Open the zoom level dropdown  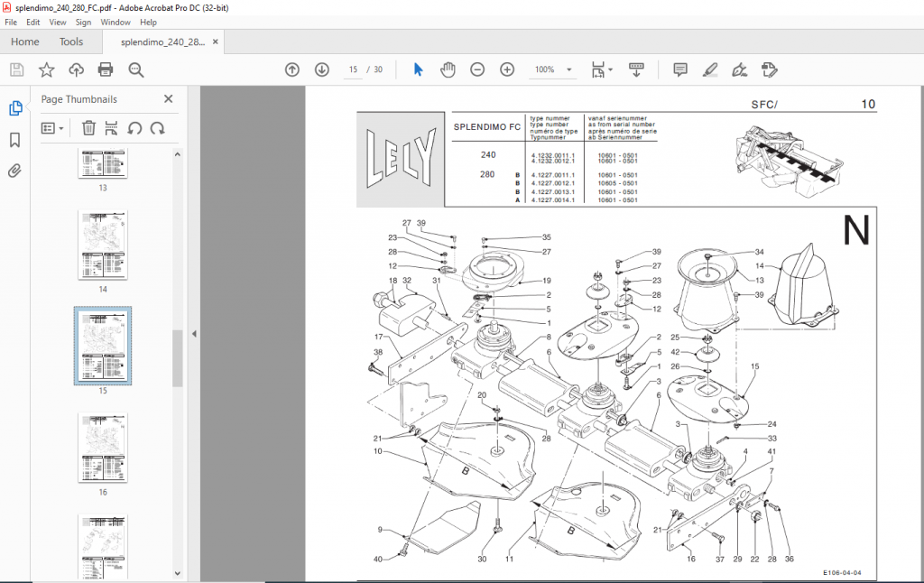pyautogui.click(x=569, y=69)
